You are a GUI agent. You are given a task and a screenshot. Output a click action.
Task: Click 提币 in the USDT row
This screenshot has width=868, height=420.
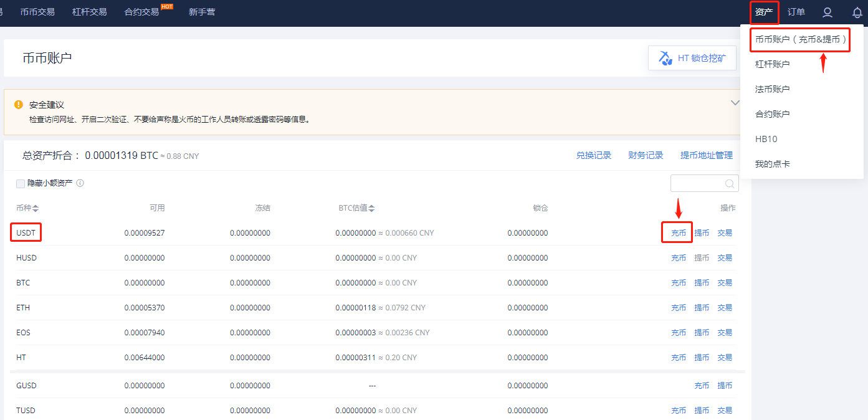point(702,233)
